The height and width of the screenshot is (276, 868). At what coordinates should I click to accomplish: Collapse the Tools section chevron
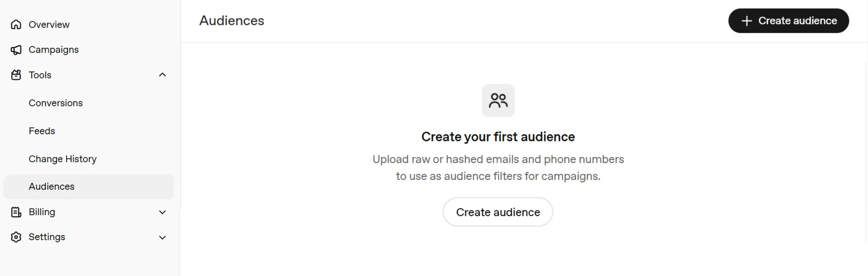(x=162, y=75)
